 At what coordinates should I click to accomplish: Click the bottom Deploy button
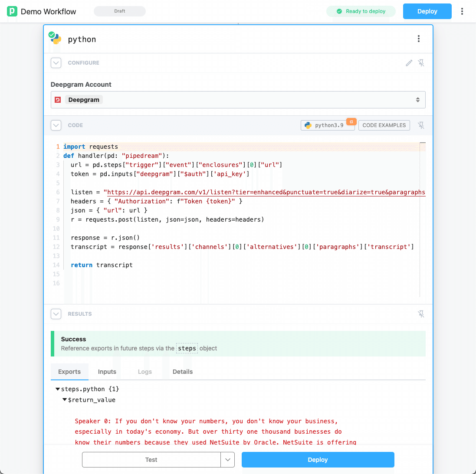[x=318, y=460]
